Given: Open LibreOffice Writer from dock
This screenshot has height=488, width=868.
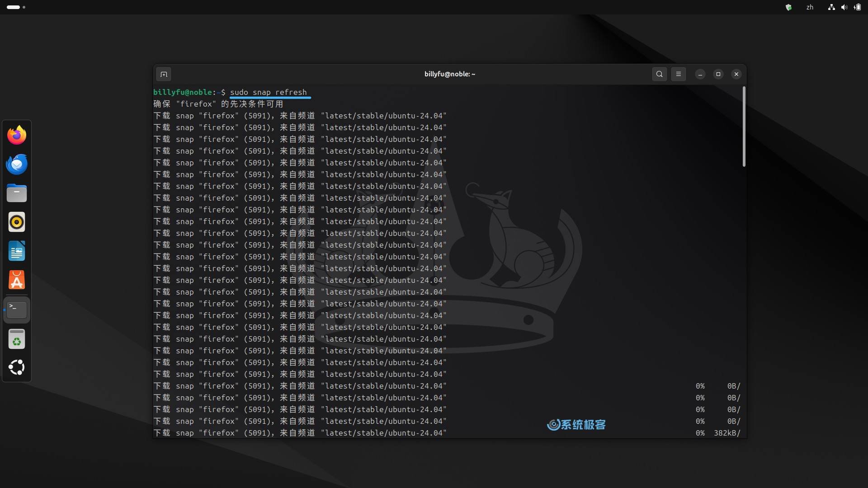Looking at the screenshot, I should [x=17, y=251].
